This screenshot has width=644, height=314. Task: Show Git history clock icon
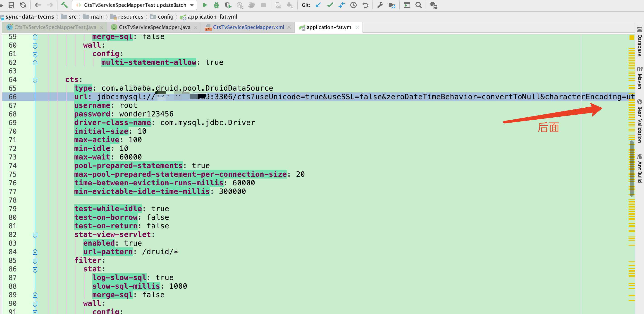click(x=353, y=5)
